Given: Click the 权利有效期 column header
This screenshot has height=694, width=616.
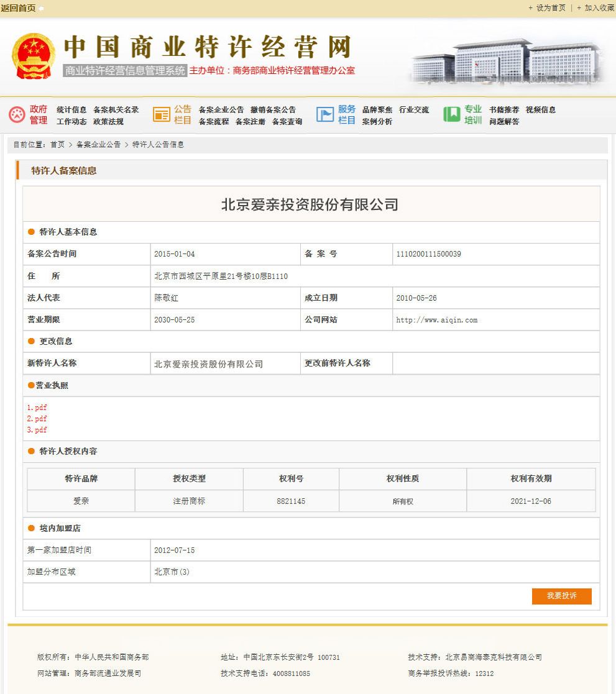Looking at the screenshot, I should 531,478.
